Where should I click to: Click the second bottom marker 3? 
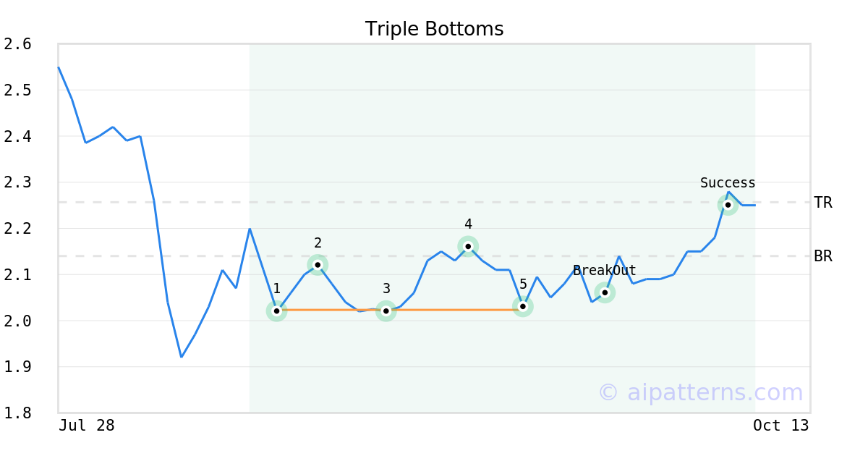coord(386,311)
